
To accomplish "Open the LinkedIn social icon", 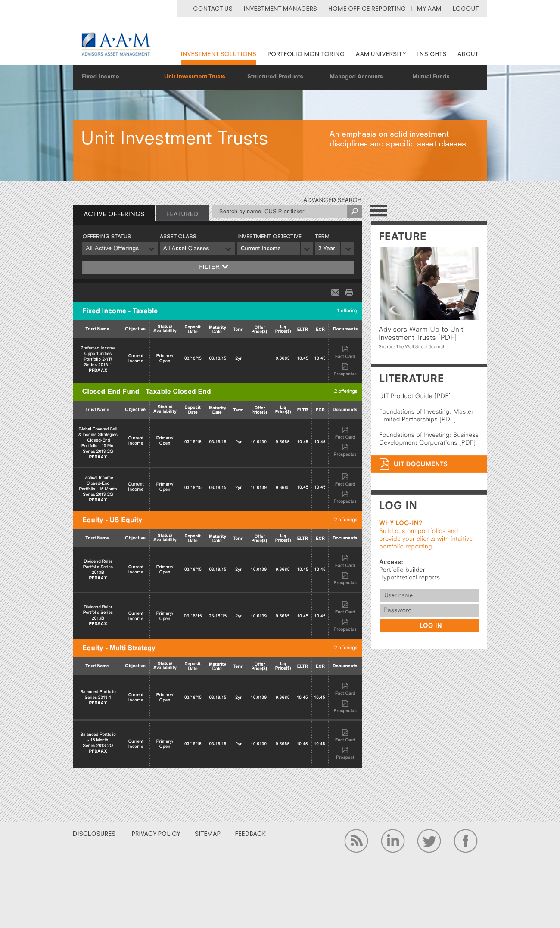I will 393,841.
